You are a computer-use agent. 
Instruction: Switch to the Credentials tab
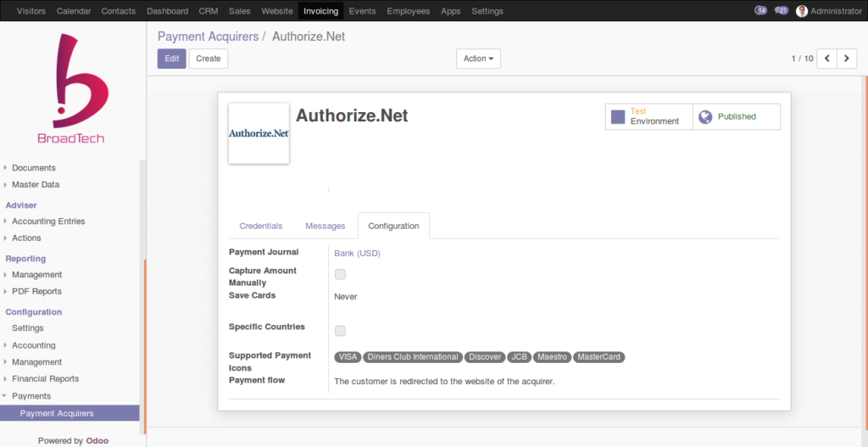tap(261, 226)
